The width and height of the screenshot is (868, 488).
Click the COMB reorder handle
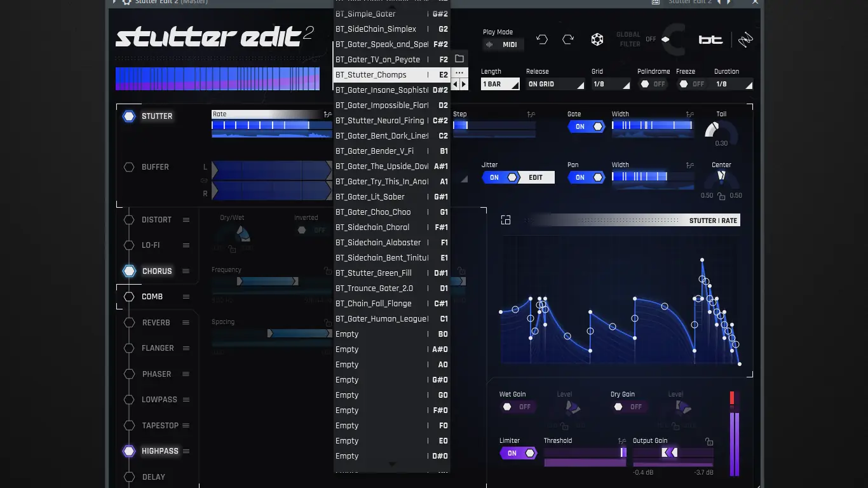coord(186,297)
